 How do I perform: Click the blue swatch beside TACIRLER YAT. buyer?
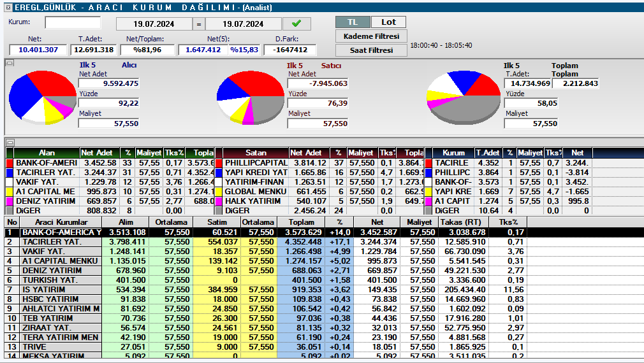(x=10, y=173)
